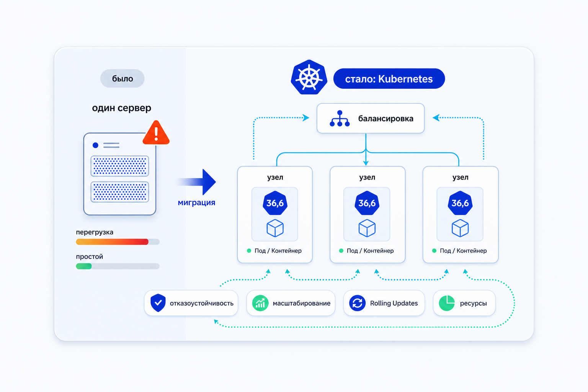Click the green growth chart icon
Image resolution: width=588 pixels, height=392 pixels.
(260, 303)
